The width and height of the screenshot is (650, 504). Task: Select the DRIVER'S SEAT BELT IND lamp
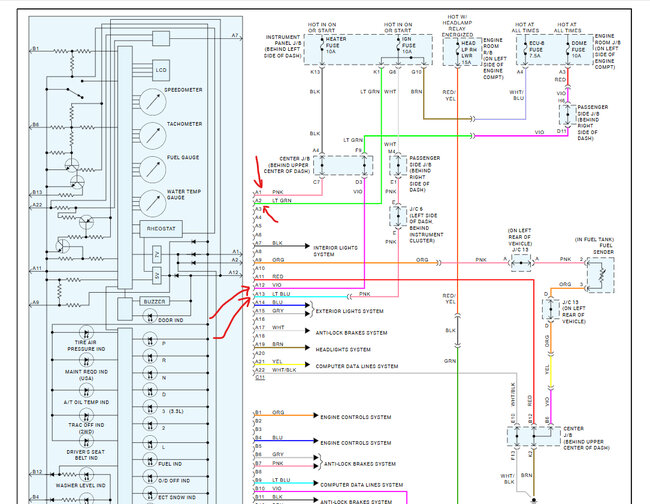86,441
